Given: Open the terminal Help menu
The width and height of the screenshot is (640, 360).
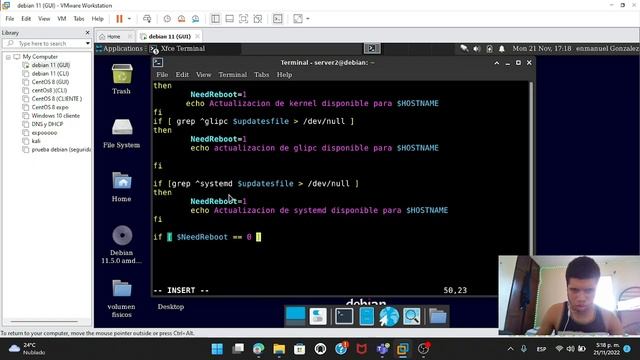Looking at the screenshot, I should 284,75.
